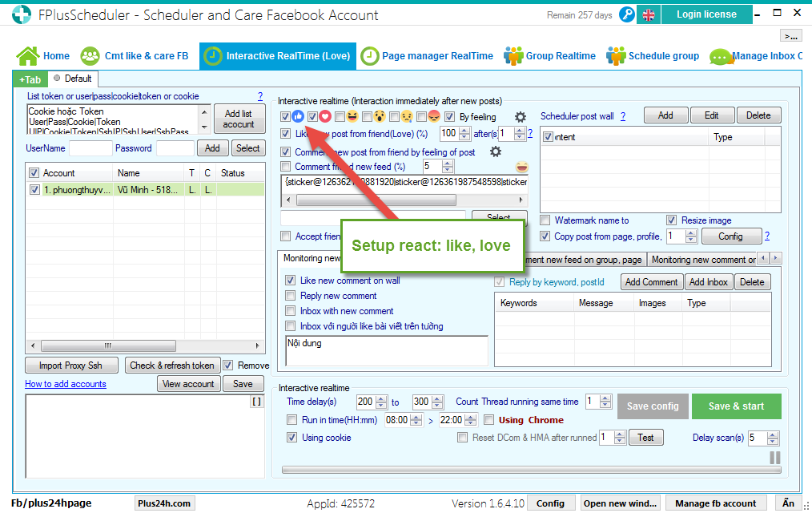Toggle Watermark name to checkbox
Screen dimensions: 812x513
(545, 220)
